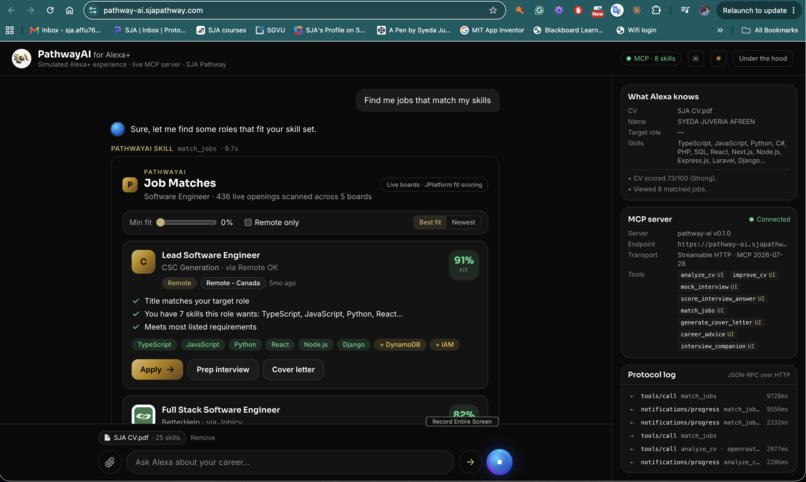Remove the attached SJA CV.pdf
This screenshot has width=806, height=482.
tap(203, 438)
